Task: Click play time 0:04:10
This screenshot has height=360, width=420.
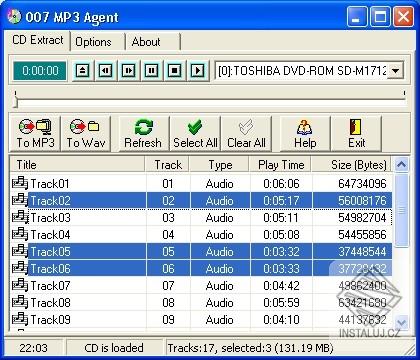Action: click(x=281, y=320)
